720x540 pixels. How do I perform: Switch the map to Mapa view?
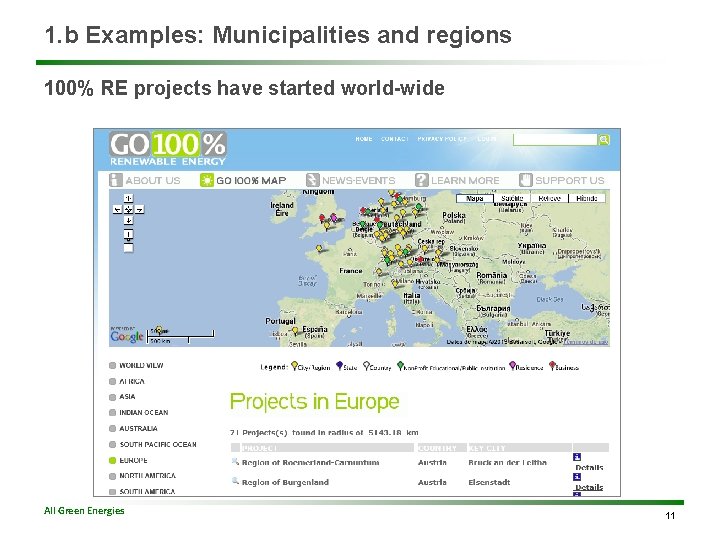tap(474, 198)
